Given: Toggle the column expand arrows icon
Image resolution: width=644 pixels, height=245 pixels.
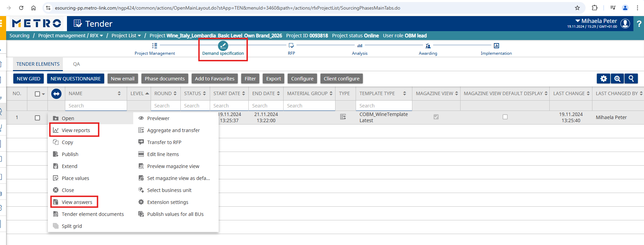Looking at the screenshot, I should click(x=56, y=93).
